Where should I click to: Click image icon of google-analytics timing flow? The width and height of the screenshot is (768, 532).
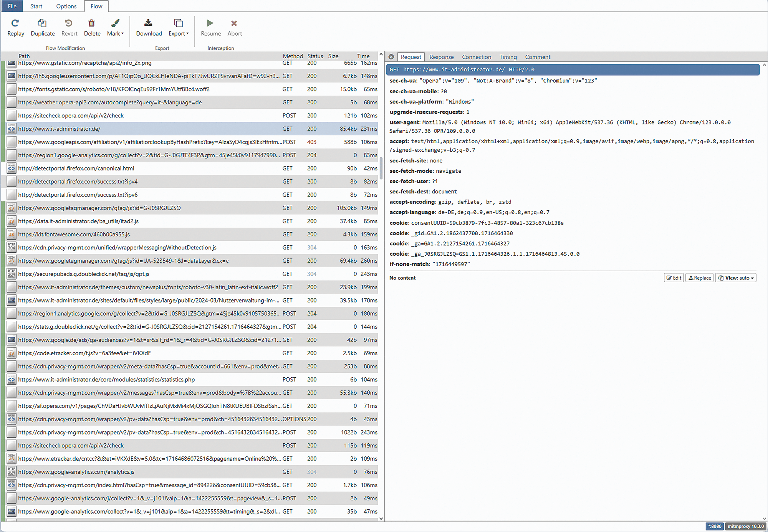tap(12, 512)
